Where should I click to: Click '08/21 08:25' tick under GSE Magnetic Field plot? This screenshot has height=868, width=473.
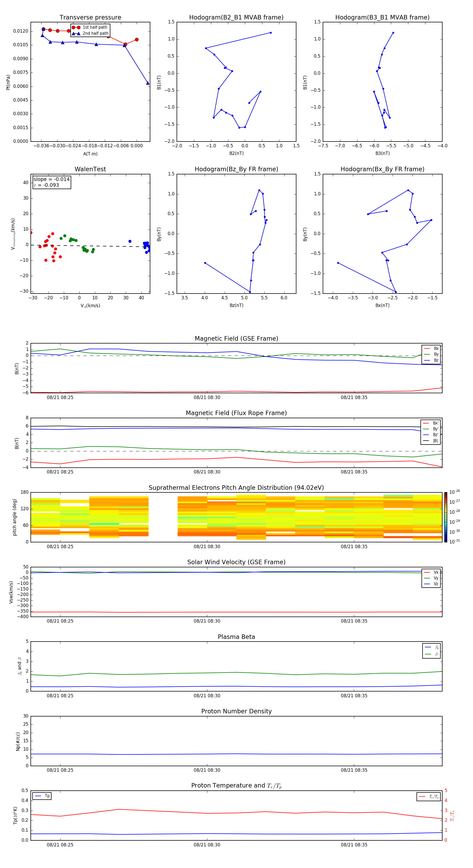click(x=60, y=397)
